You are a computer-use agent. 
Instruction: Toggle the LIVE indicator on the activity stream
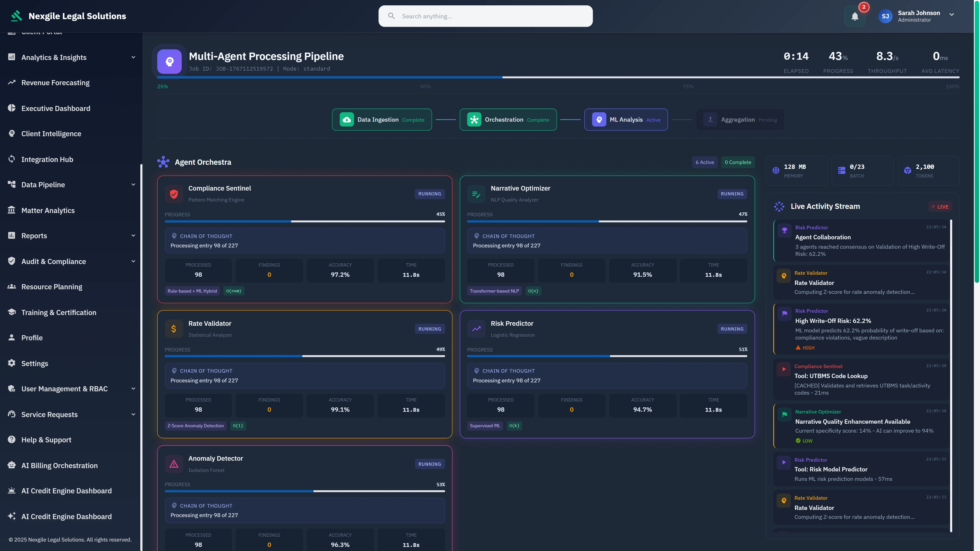940,206
